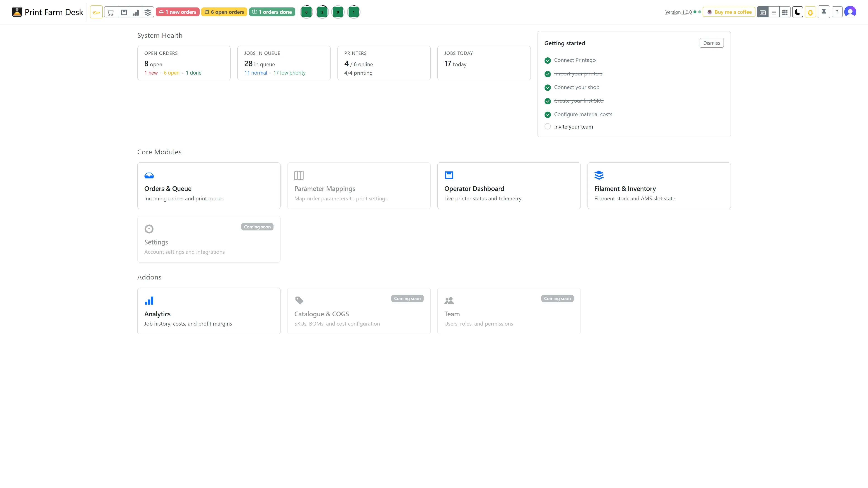
Task: Click the '6 open' orders count text
Action: click(172, 73)
